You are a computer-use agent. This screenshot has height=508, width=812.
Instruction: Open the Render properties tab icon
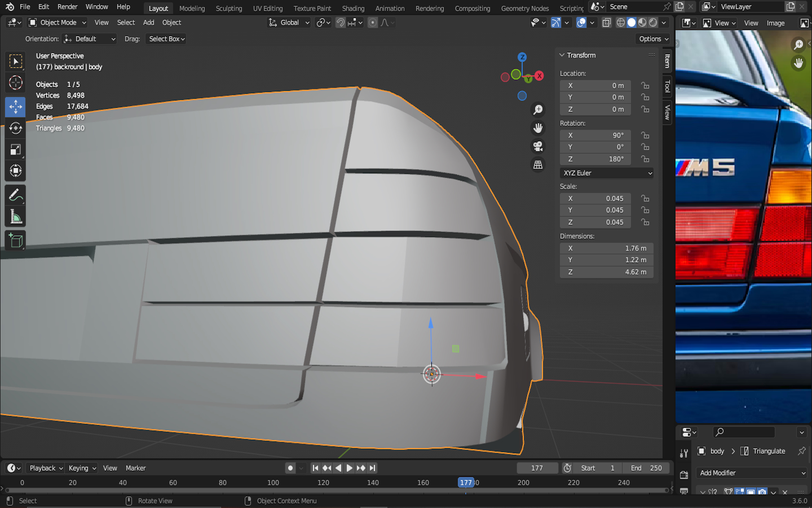pyautogui.click(x=684, y=475)
